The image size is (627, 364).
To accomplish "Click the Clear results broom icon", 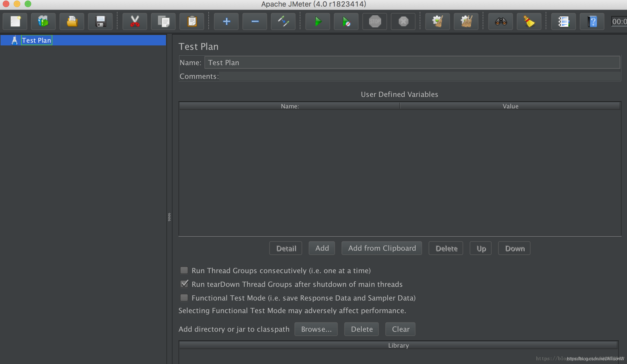I will click(529, 21).
